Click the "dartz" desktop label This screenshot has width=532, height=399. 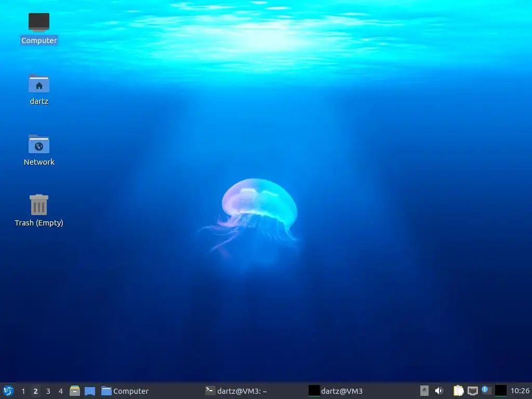[39, 101]
